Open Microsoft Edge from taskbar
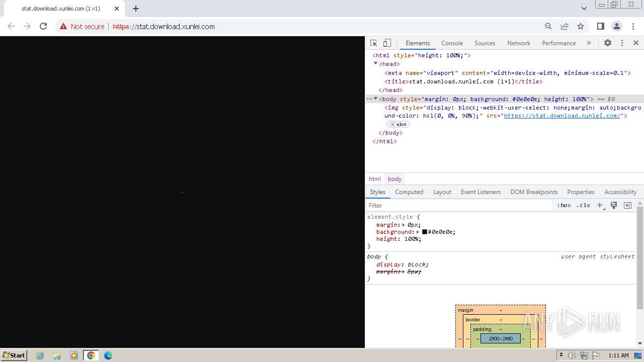 [108, 355]
